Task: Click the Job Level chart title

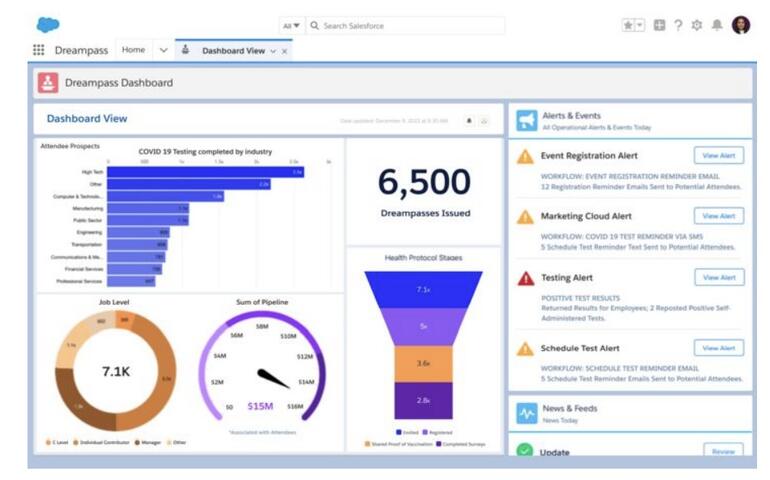Action: [x=114, y=302]
